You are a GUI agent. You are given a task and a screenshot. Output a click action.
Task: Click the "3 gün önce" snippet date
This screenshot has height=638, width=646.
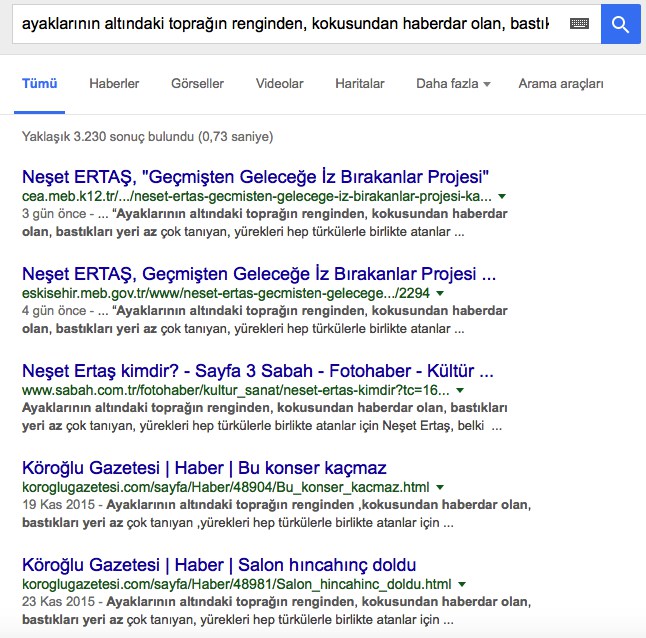pos(54,214)
